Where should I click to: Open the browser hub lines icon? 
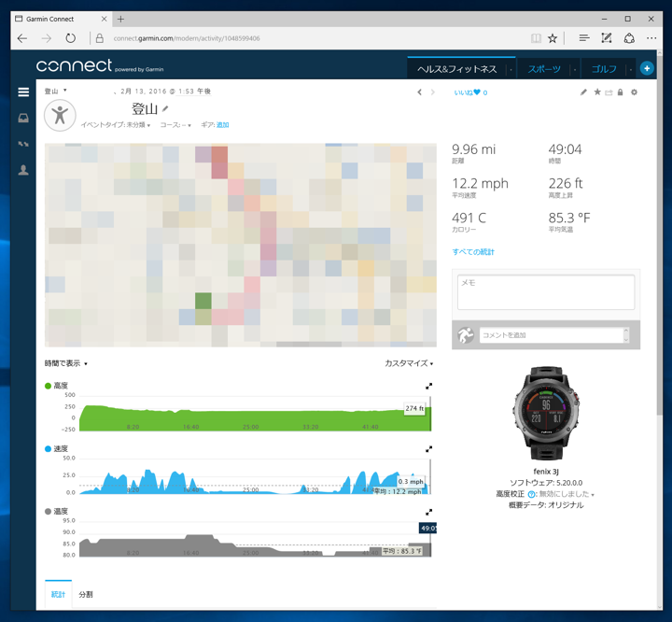tap(583, 38)
